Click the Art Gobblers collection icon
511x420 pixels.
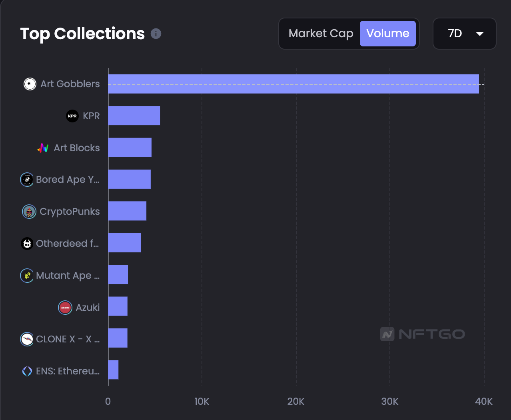(x=30, y=84)
